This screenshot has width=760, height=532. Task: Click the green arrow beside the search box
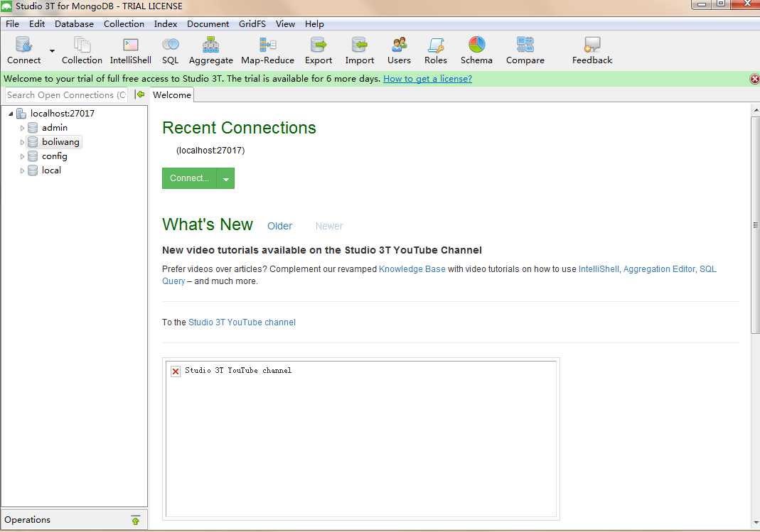coord(140,94)
